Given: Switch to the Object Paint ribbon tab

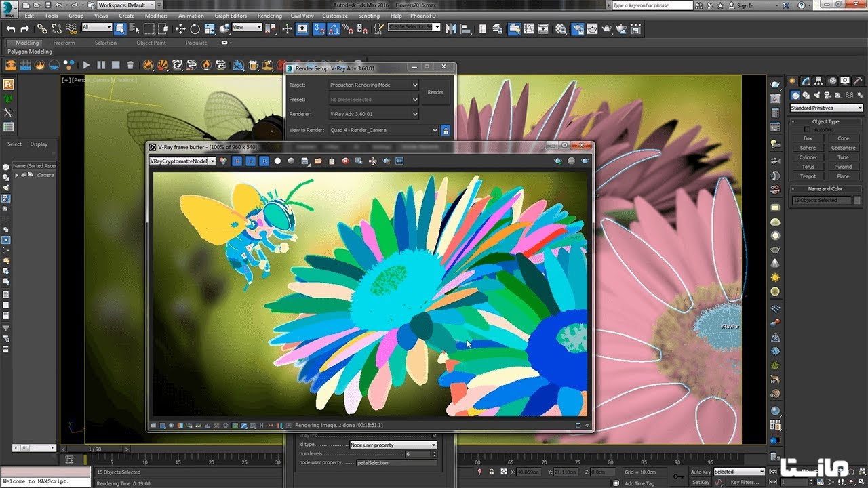Looking at the screenshot, I should (x=151, y=43).
